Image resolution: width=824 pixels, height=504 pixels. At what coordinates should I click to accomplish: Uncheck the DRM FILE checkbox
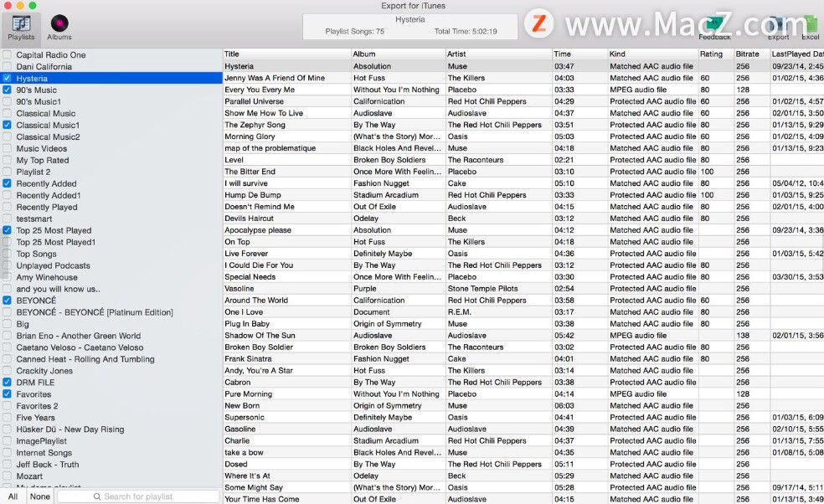click(7, 383)
